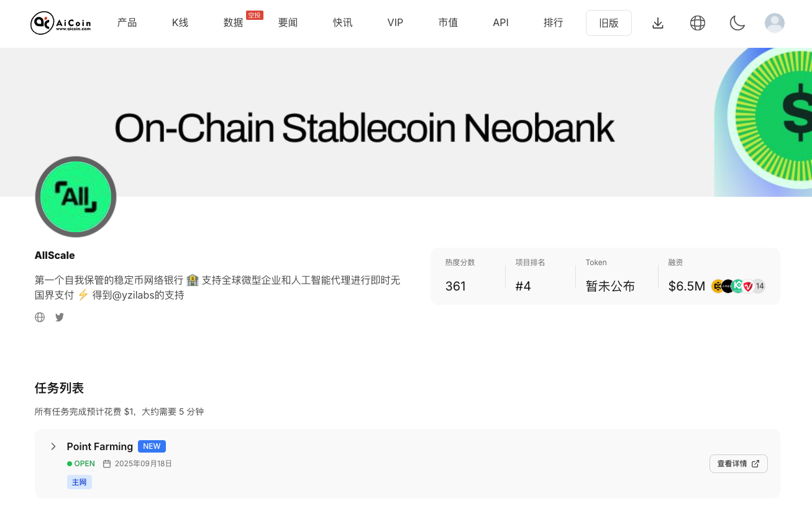Open the language switcher globe icon
The width and height of the screenshot is (812, 519).
pos(697,23)
